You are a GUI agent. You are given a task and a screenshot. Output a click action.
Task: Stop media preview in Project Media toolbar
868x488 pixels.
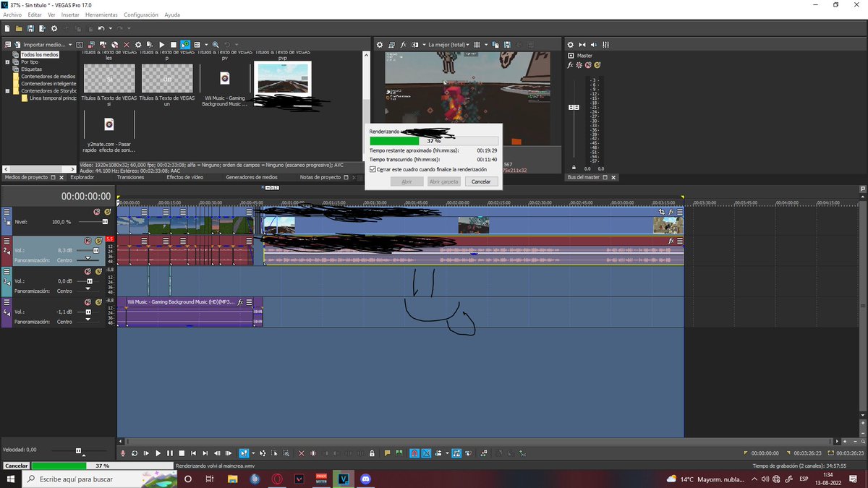(173, 45)
